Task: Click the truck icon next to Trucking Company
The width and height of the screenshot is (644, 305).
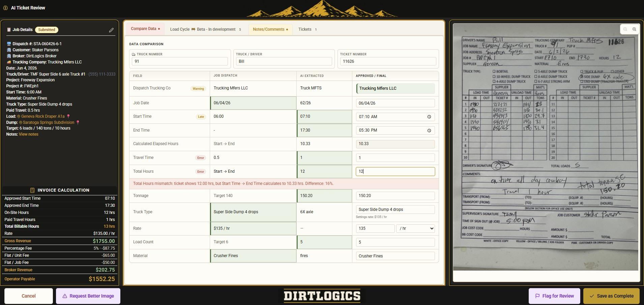Action: coord(9,62)
